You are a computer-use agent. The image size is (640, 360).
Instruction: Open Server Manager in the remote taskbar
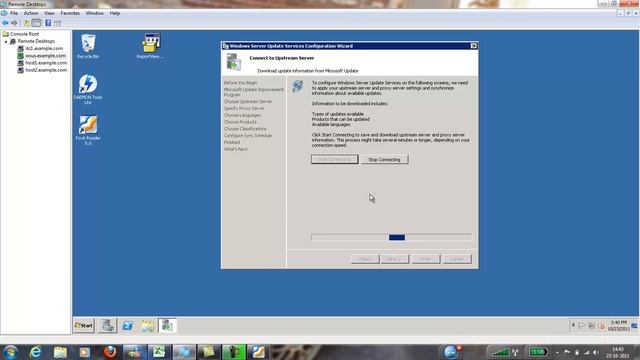tap(107, 326)
